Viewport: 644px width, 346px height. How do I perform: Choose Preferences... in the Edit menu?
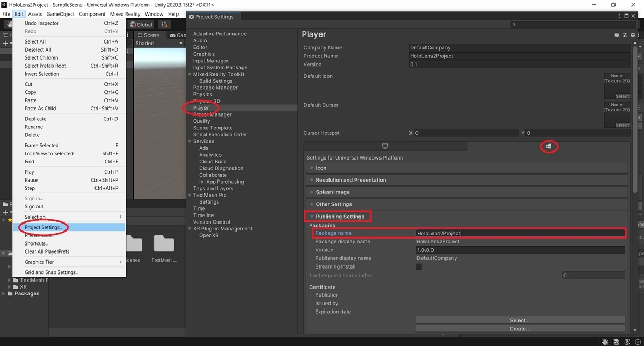pos(69,235)
